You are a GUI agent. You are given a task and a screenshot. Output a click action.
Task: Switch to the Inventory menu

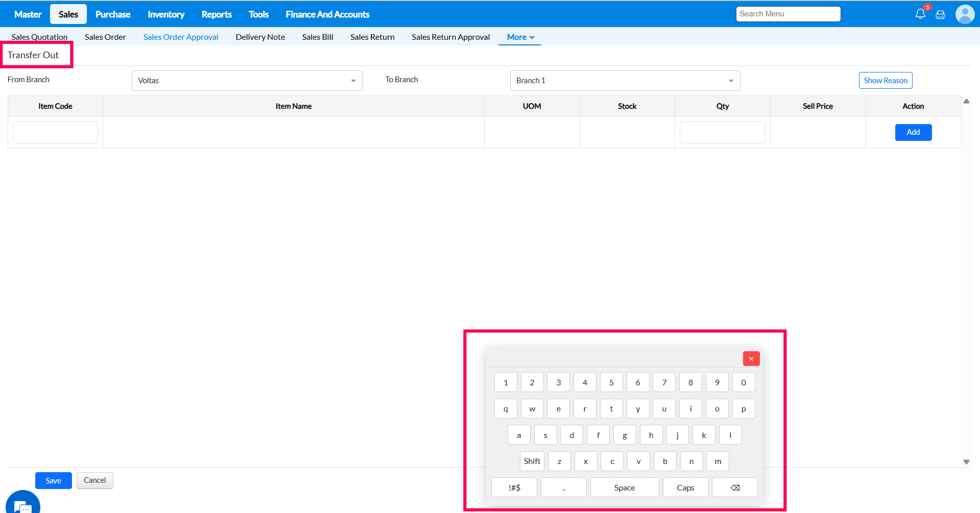(166, 14)
